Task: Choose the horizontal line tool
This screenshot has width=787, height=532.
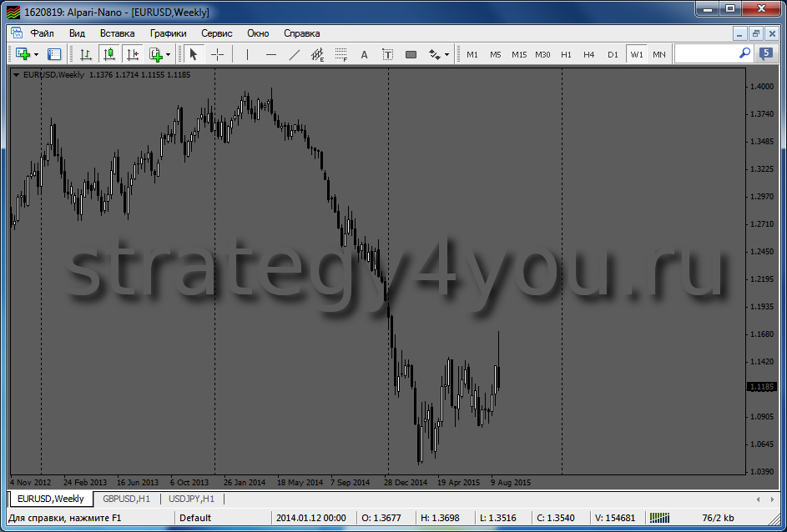Action: pos(270,54)
